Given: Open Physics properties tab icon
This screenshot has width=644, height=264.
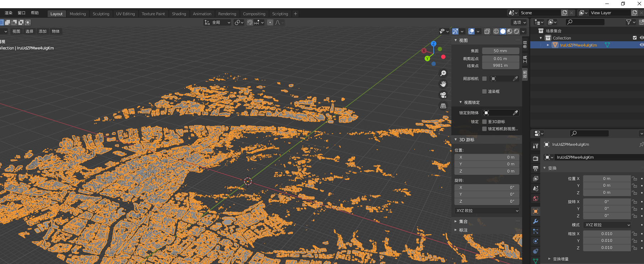Looking at the screenshot, I should pyautogui.click(x=536, y=241).
